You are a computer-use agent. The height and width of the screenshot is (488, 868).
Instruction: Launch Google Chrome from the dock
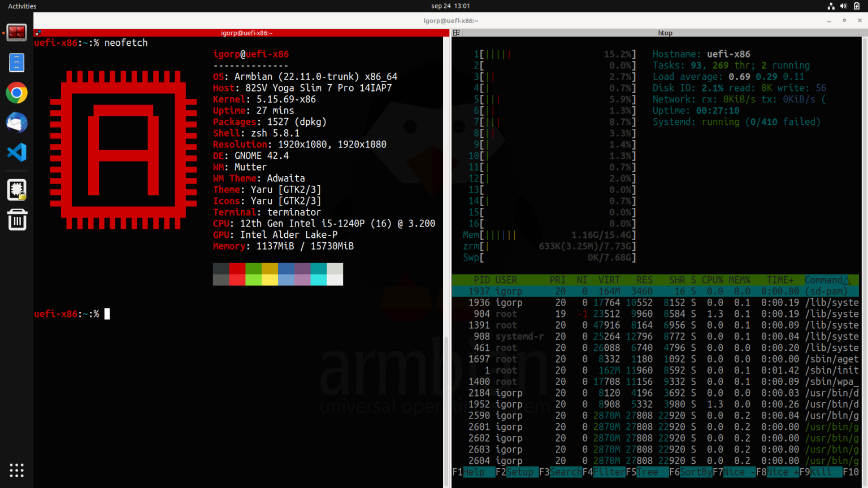point(16,93)
